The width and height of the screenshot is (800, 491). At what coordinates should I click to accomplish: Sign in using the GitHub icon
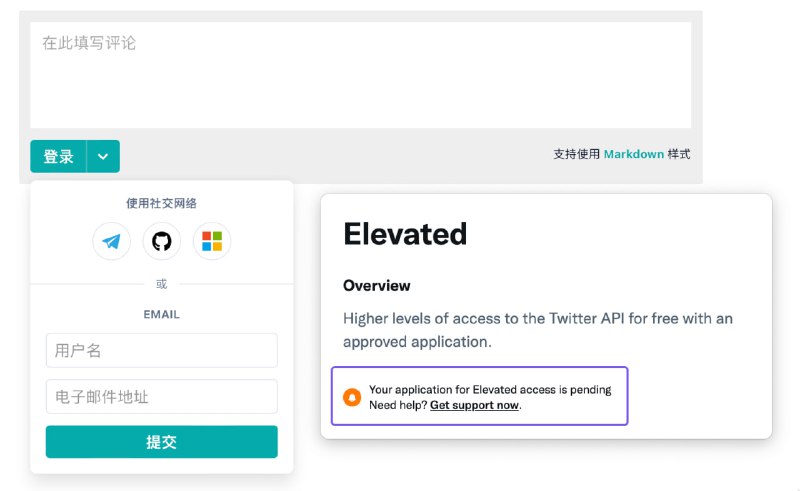pos(162,241)
